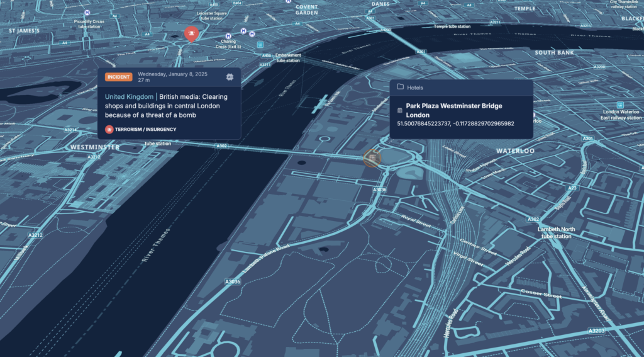Screen dimensions: 644x357
Task: Click the orange hotel marker on the map
Action: (372, 157)
